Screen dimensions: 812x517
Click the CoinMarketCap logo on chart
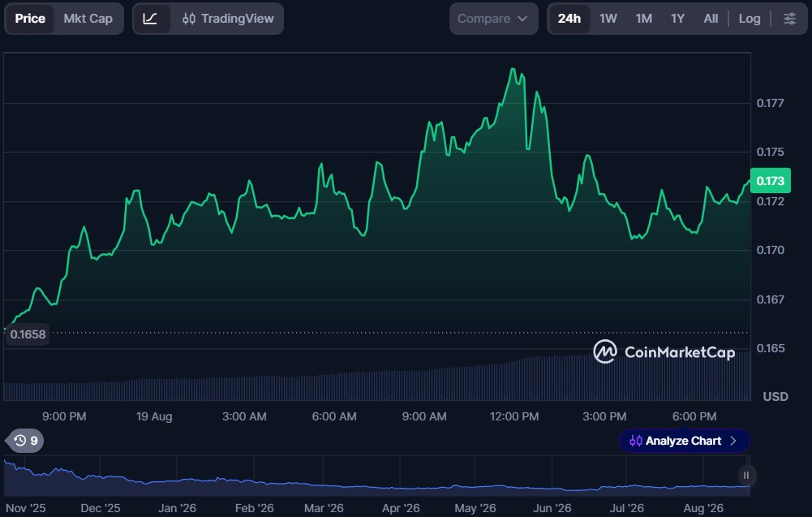(x=664, y=351)
